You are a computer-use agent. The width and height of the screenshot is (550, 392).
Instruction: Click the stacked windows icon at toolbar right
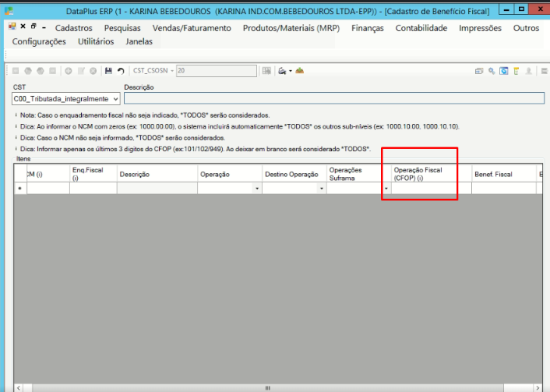coord(479,71)
